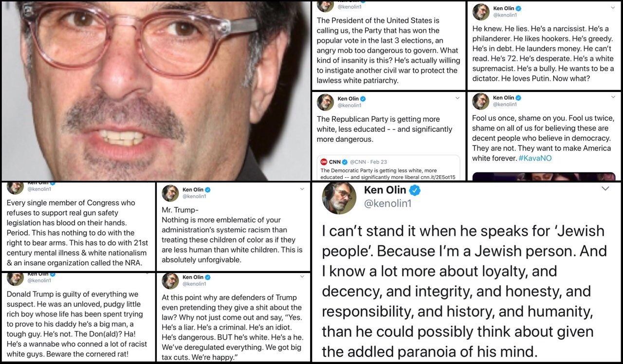The height and width of the screenshot is (364, 623).
Task: Open the large portrait photo of the man
Action: (x=155, y=90)
